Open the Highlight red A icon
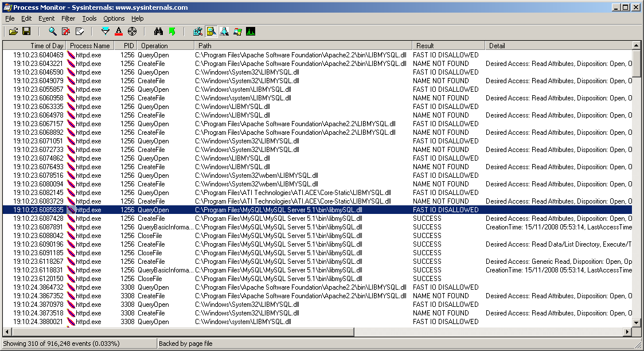Image resolution: width=644 pixels, height=351 pixels. pos(119,32)
